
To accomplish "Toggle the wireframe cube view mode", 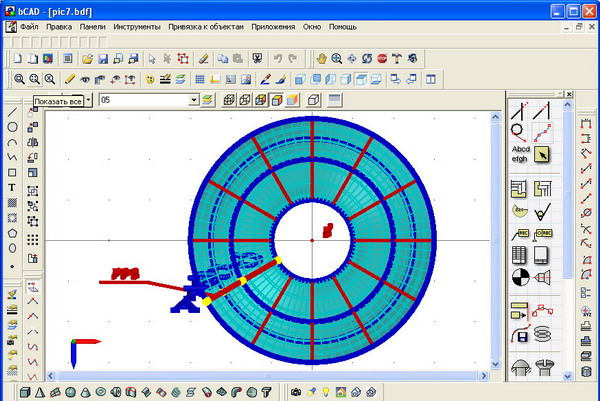I will pos(228,100).
